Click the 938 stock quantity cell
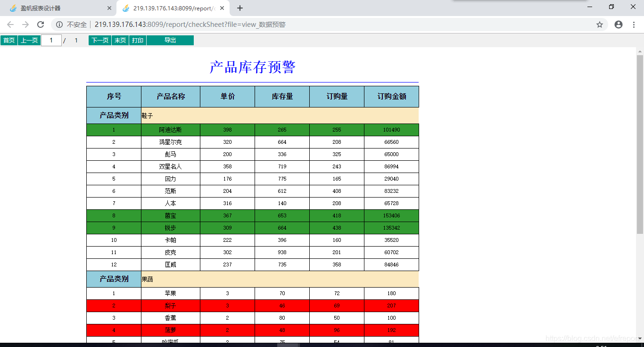 282,252
